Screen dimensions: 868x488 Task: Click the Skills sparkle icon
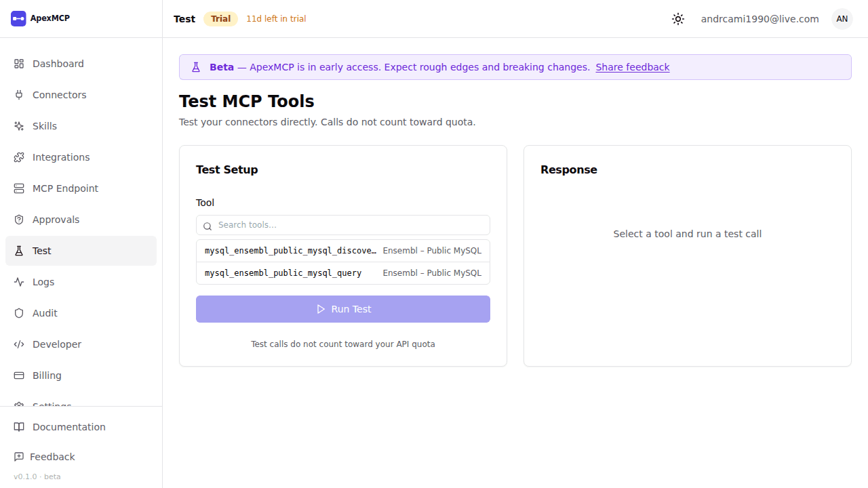click(19, 126)
